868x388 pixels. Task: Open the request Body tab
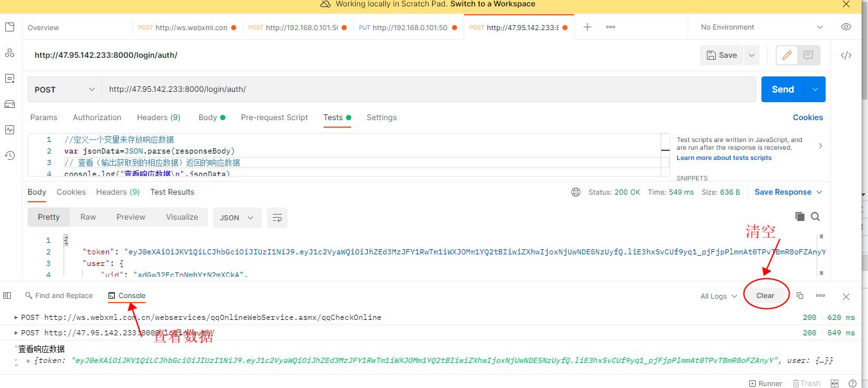click(211, 118)
